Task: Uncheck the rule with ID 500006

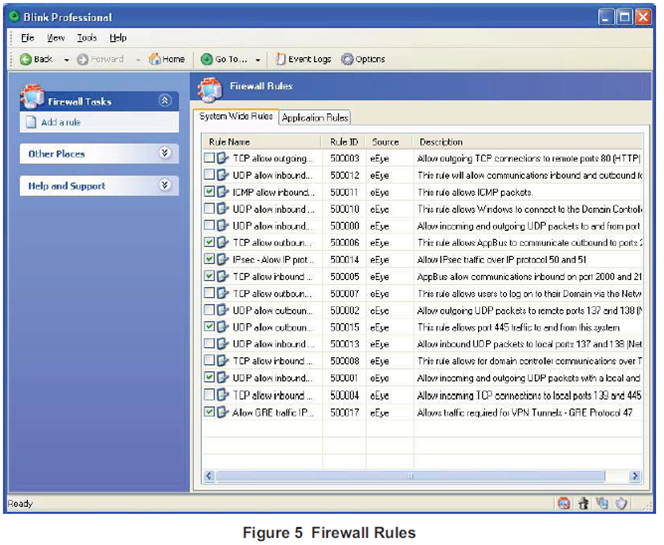Action: pos(209,242)
